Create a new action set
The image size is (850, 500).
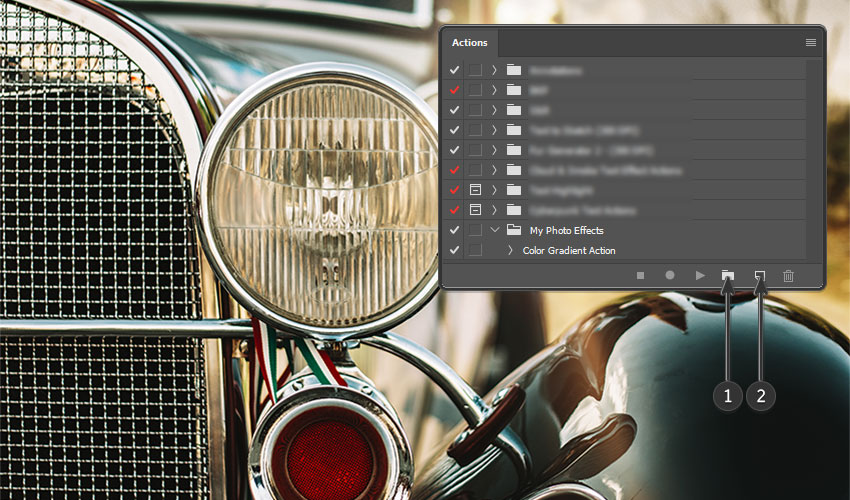[728, 275]
